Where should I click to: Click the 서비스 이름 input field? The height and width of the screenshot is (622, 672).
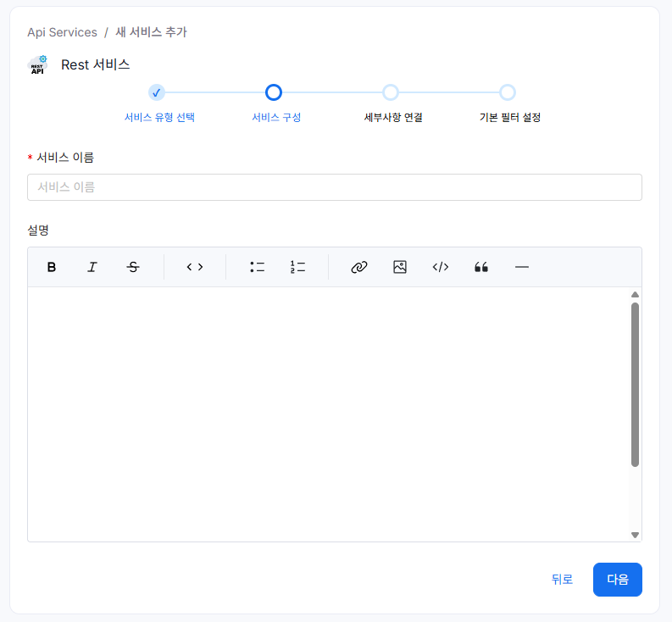[x=334, y=187]
